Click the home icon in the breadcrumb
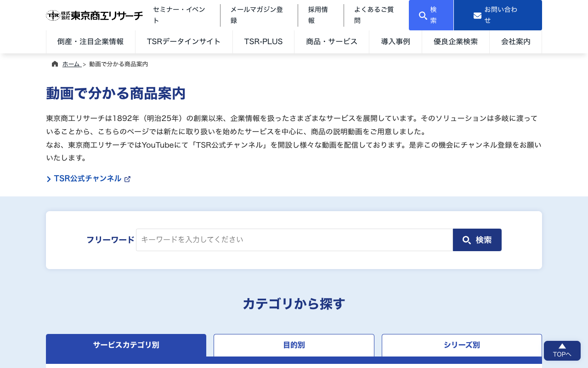This screenshot has width=588, height=368. (x=55, y=64)
